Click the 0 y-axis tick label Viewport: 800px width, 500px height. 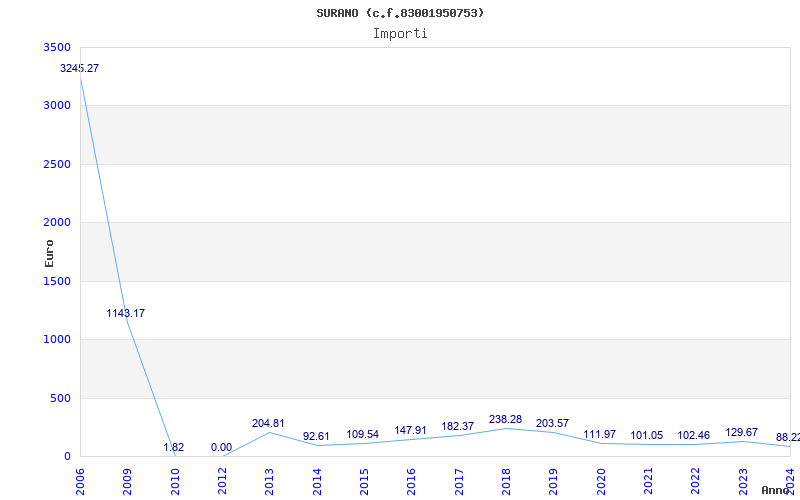tap(67, 457)
